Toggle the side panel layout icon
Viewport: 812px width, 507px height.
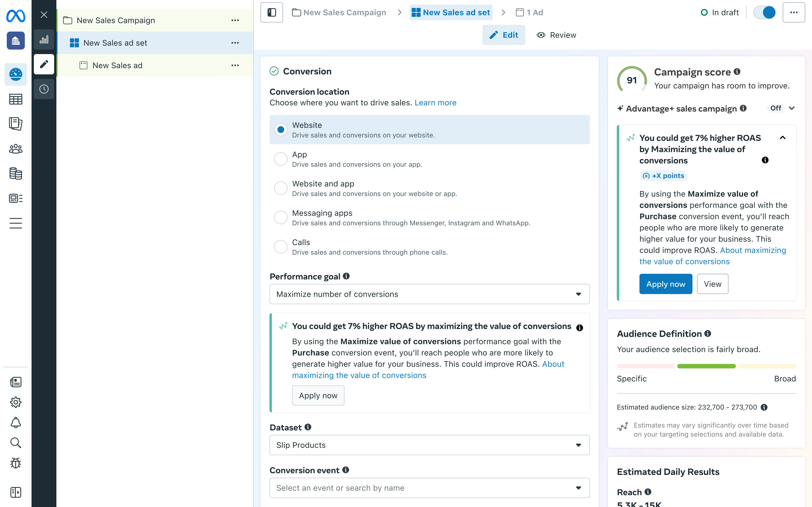click(x=271, y=12)
